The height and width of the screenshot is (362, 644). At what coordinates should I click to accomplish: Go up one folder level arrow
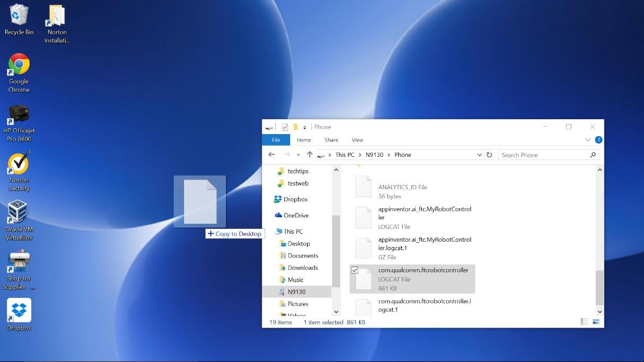coord(310,155)
